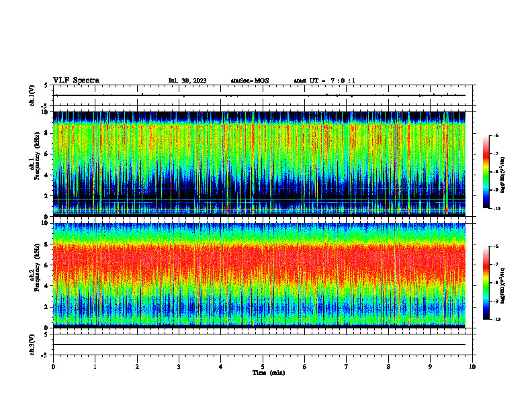Screen dimensions: 532x411
Task: Select the date text 'Jul. 30, 2023'
Action: click(187, 81)
